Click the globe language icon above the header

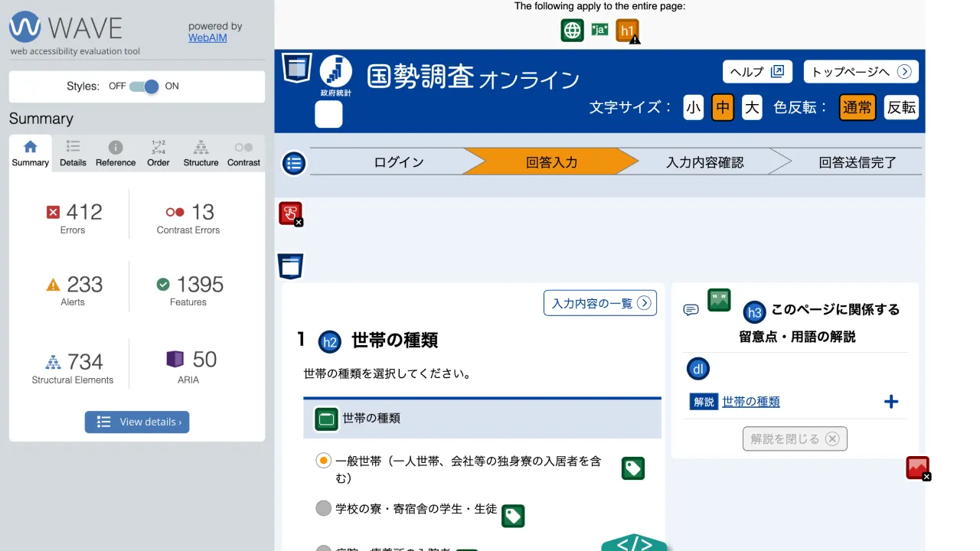point(572,30)
